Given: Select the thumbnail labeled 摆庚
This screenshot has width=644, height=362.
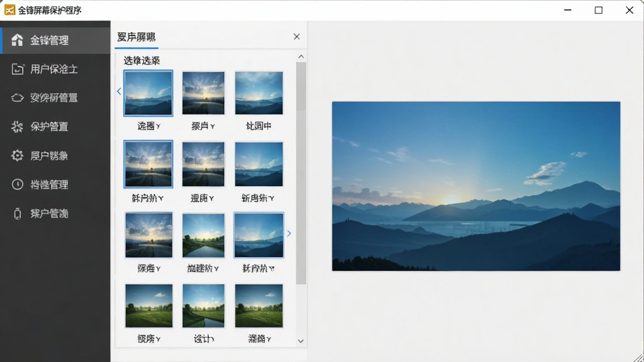Looking at the screenshot, I should tap(203, 164).
